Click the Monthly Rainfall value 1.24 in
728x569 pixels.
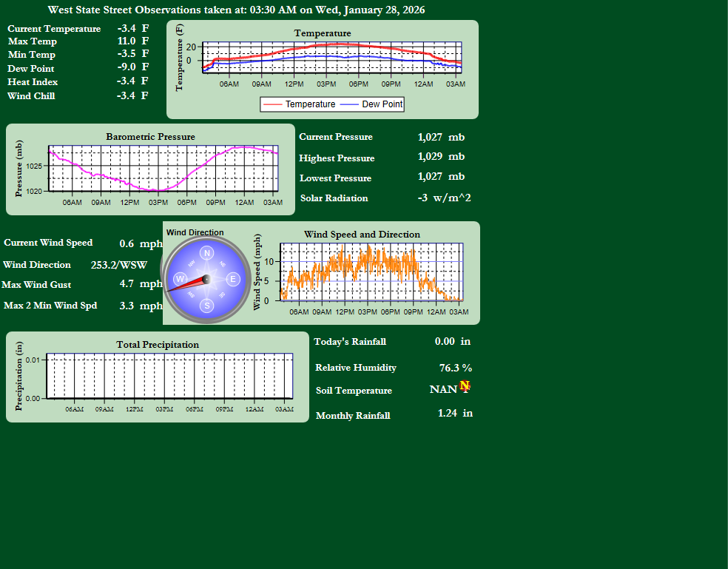(x=455, y=413)
